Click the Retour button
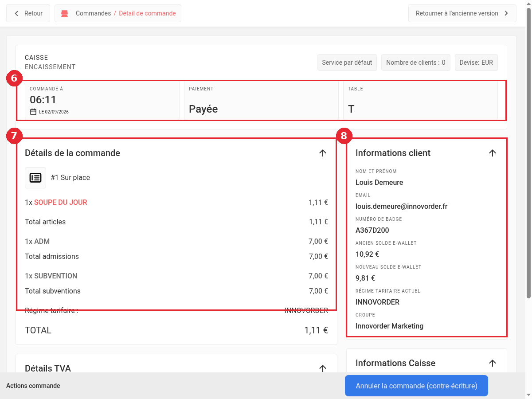This screenshot has height=399, width=532. 28,13
